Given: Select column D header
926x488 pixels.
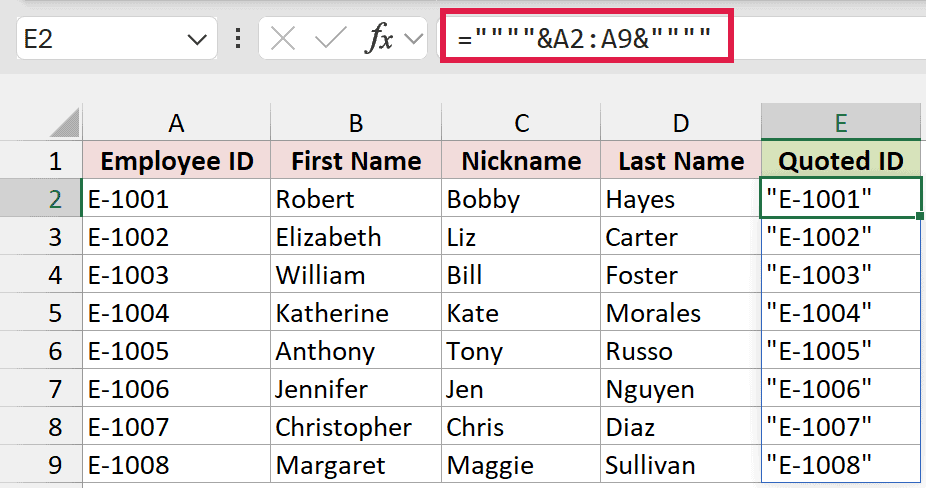Looking at the screenshot, I should 681,122.
